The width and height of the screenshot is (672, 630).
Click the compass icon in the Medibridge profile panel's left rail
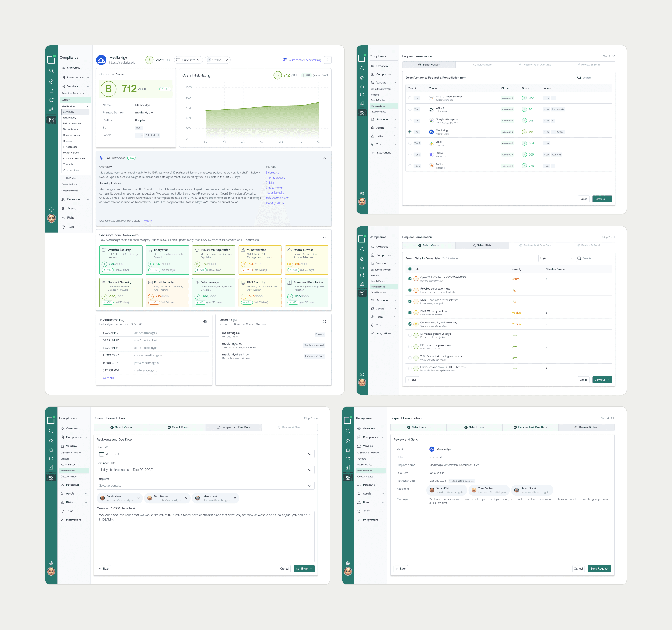click(x=51, y=81)
